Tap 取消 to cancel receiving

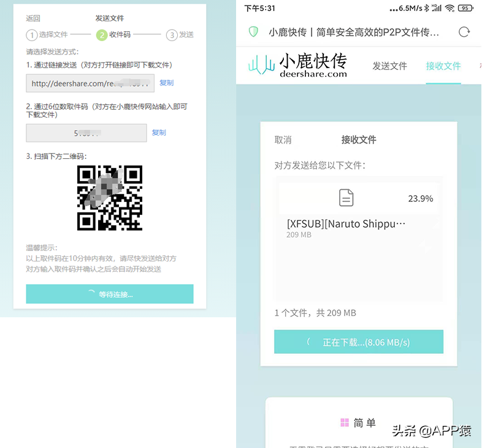click(x=283, y=140)
